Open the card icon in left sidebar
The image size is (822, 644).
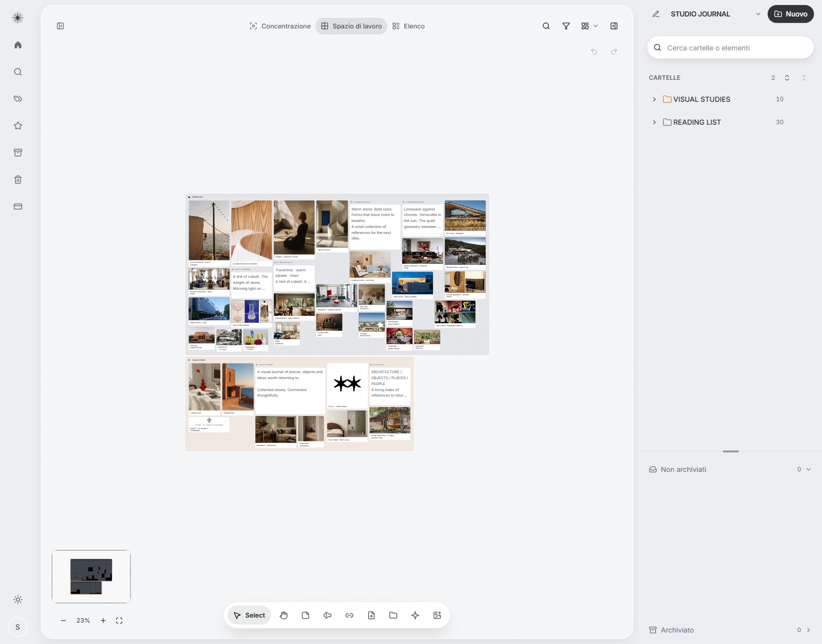[x=18, y=207]
